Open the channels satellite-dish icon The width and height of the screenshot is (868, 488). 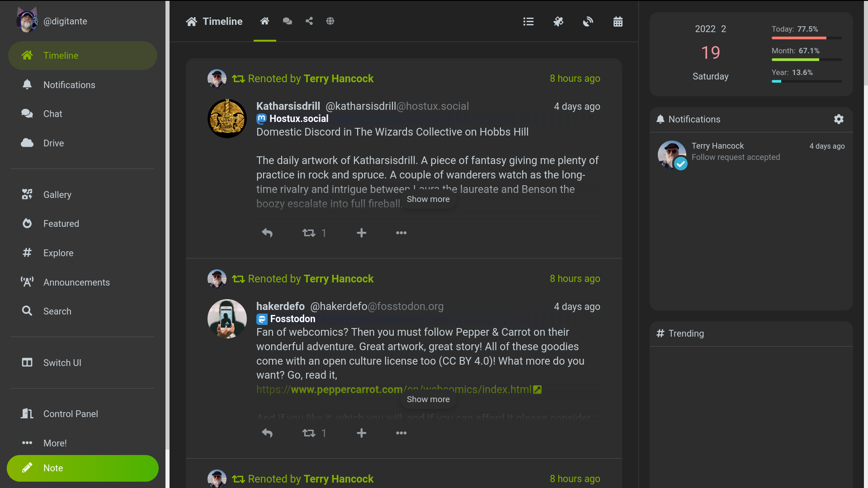coord(588,21)
